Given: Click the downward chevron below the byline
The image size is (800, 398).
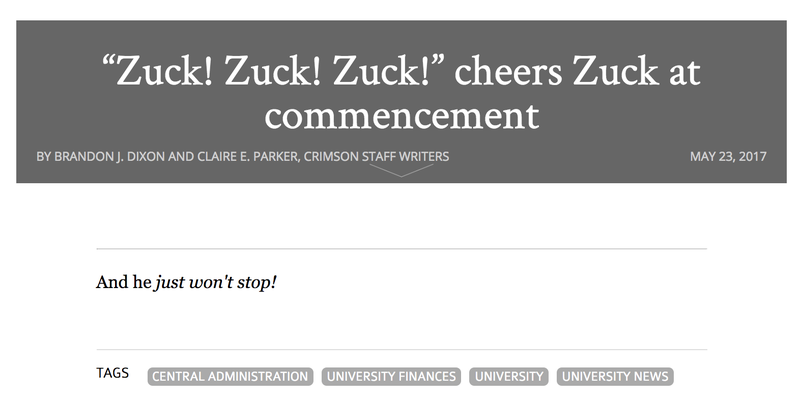Looking at the screenshot, I should click(x=401, y=170).
